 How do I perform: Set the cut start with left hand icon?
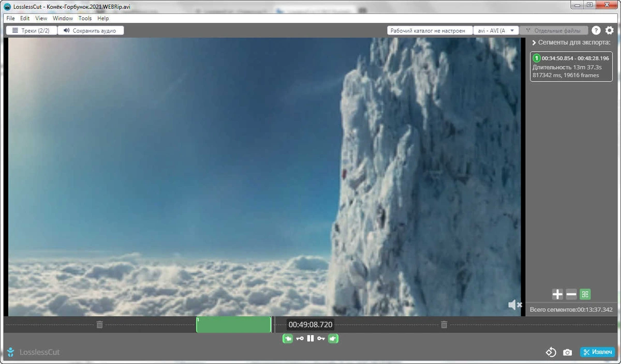coord(288,338)
